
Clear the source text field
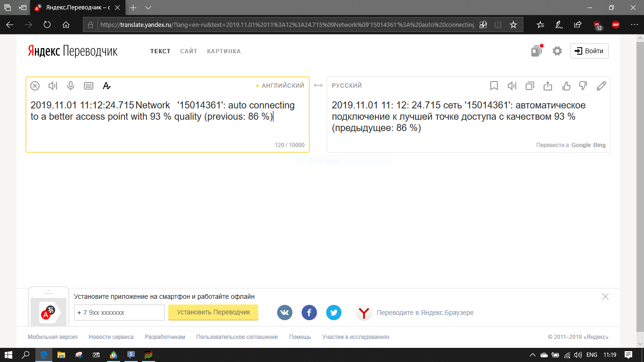(x=35, y=86)
